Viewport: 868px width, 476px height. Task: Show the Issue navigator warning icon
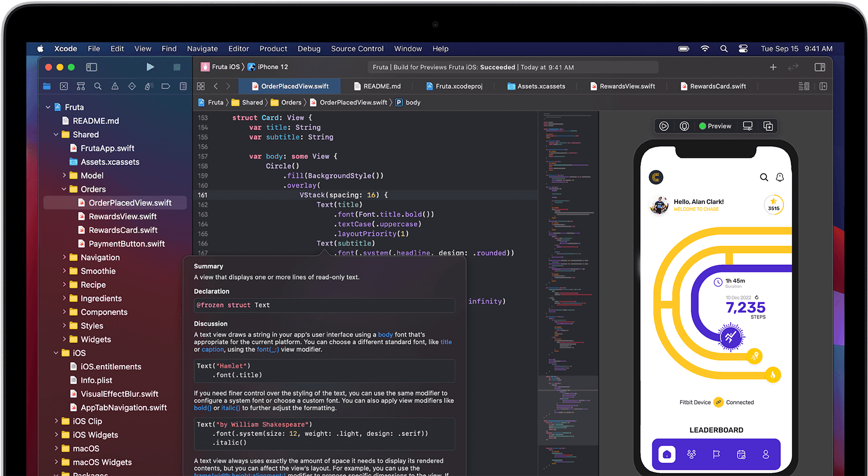click(x=115, y=86)
